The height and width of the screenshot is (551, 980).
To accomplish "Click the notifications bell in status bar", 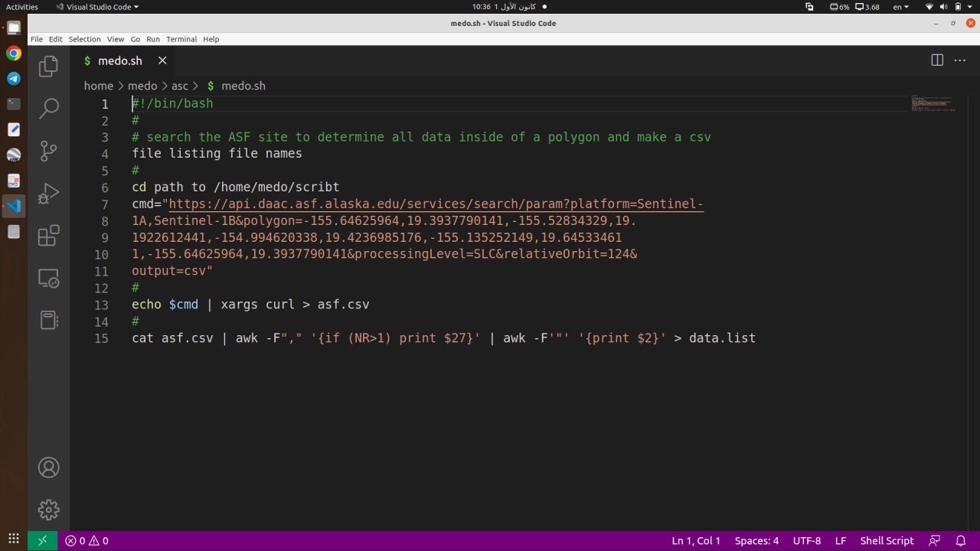I will (x=962, y=540).
